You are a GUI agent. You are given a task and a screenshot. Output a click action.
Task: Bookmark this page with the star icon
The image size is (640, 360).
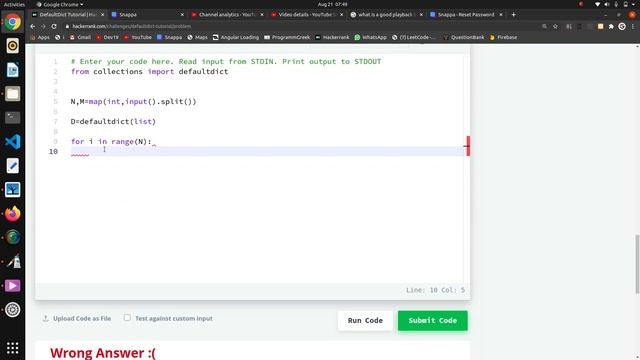(x=556, y=26)
